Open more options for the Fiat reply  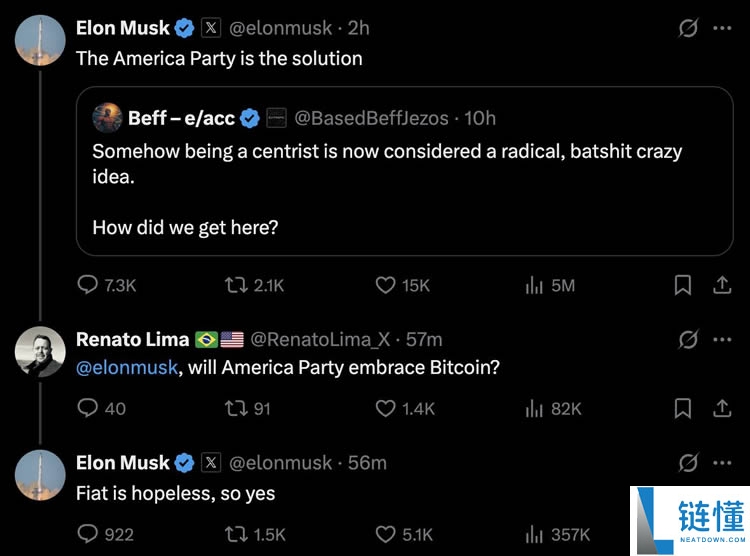click(722, 463)
